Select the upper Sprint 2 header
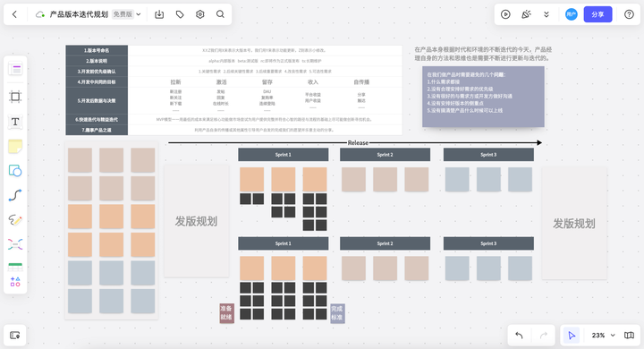Viewport: 644px width, 349px height. point(385,155)
